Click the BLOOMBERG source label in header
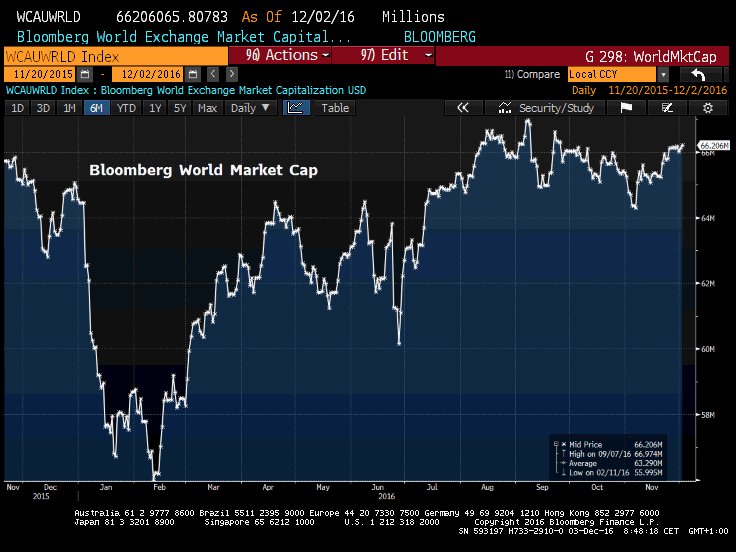The image size is (736, 552). pyautogui.click(x=440, y=37)
